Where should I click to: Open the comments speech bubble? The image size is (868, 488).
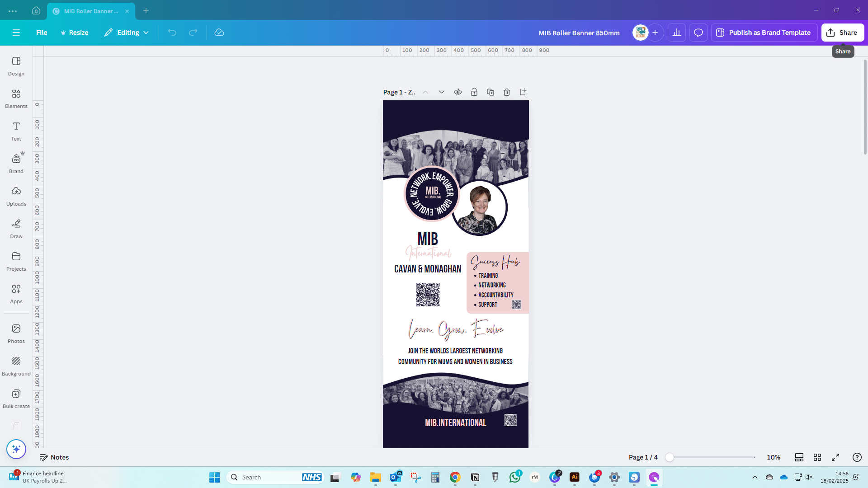[x=698, y=33]
